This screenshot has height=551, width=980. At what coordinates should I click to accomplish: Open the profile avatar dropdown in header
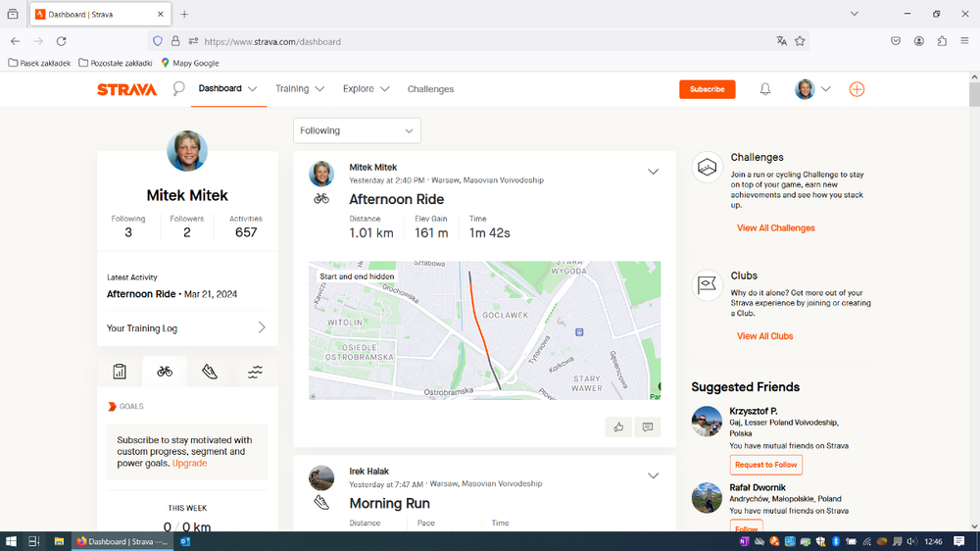(x=812, y=89)
